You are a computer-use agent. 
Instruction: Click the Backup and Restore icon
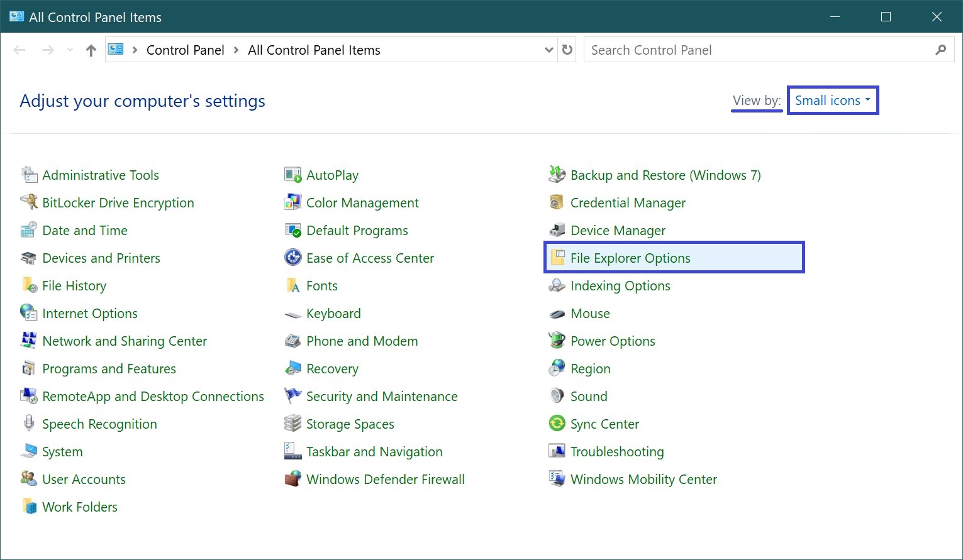(x=557, y=175)
